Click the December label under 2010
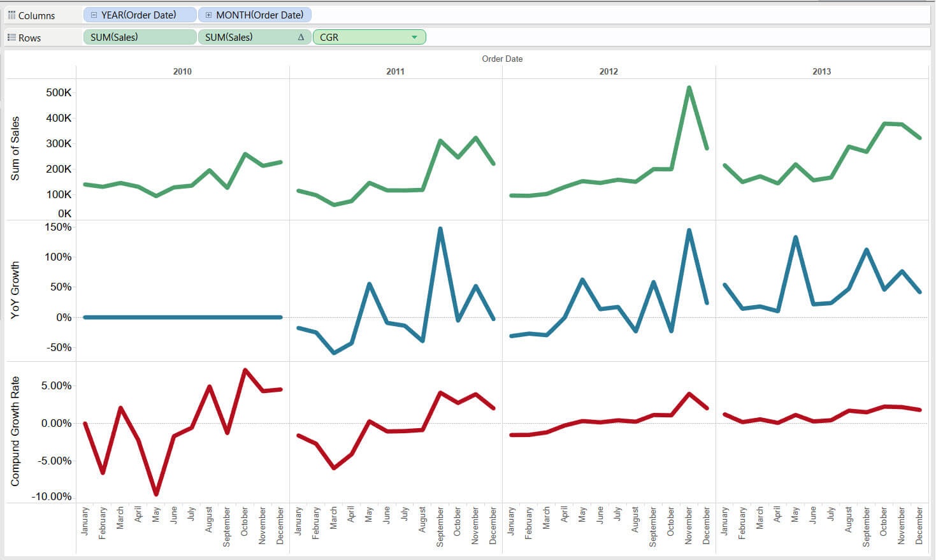936x560 pixels. [x=280, y=526]
